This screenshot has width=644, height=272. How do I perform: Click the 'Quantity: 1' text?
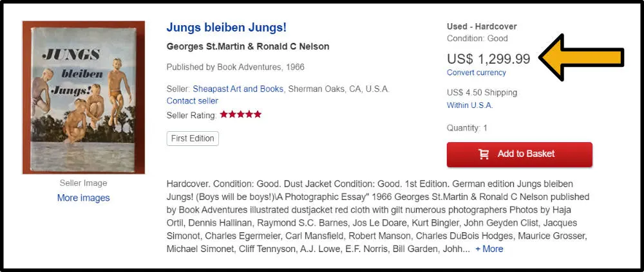[467, 128]
